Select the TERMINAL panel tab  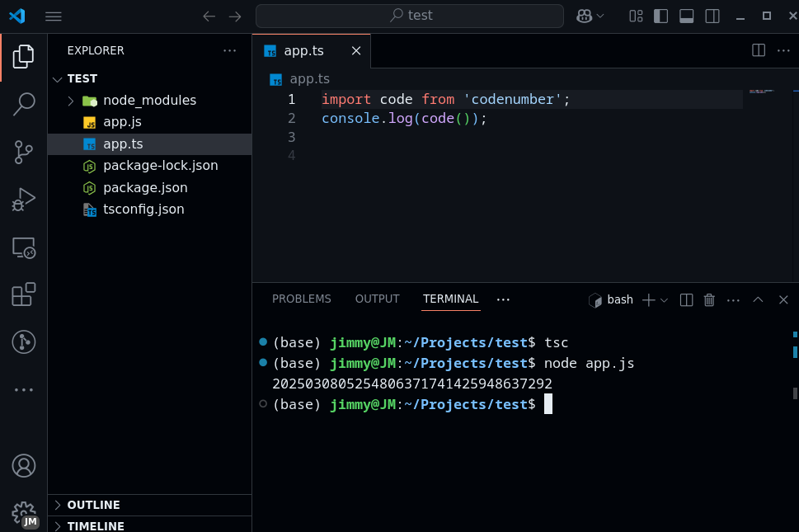[450, 299]
